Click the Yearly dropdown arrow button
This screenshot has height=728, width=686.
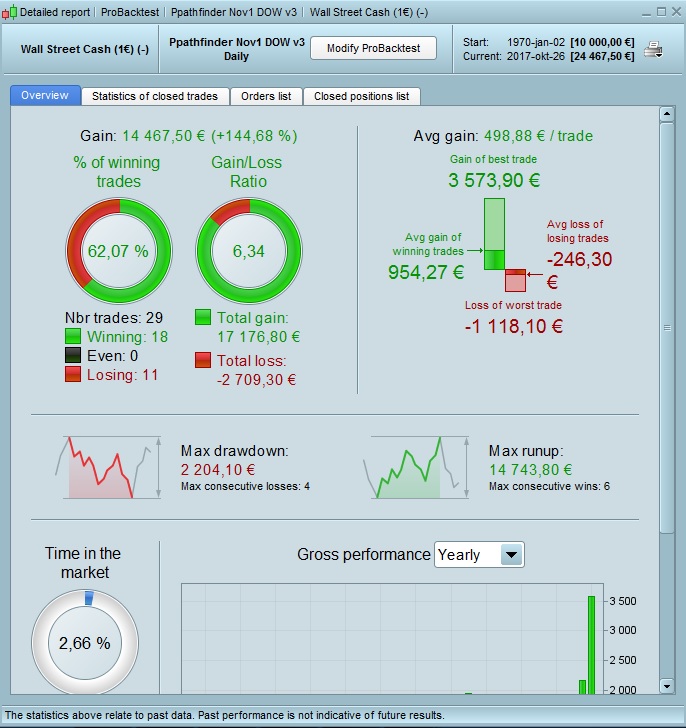click(511, 554)
